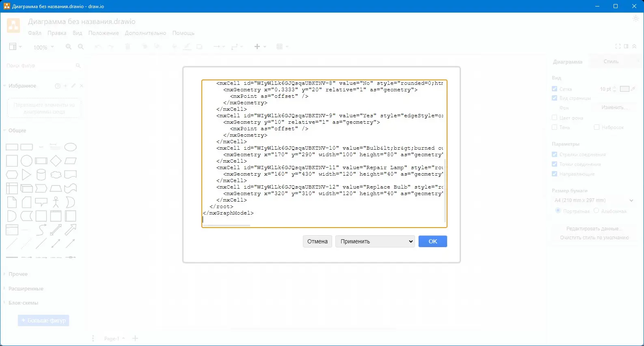Click the redo arrow icon

click(110, 47)
